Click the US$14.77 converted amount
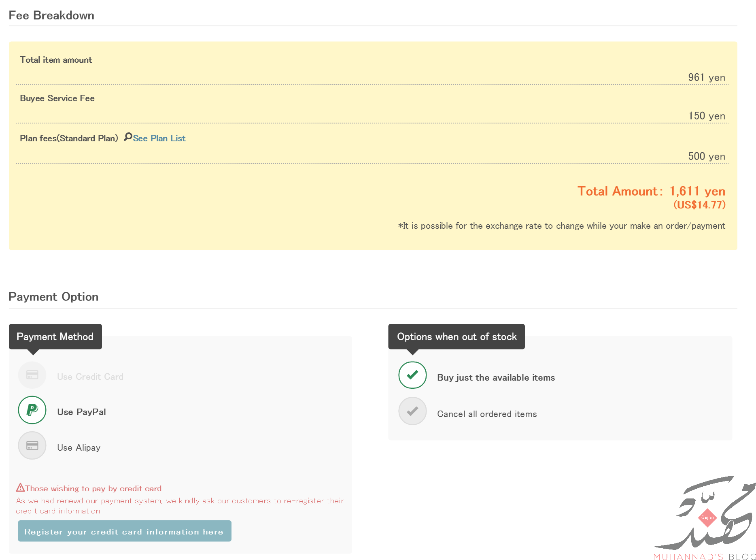Viewport: 756px width, 560px height. 699,205
